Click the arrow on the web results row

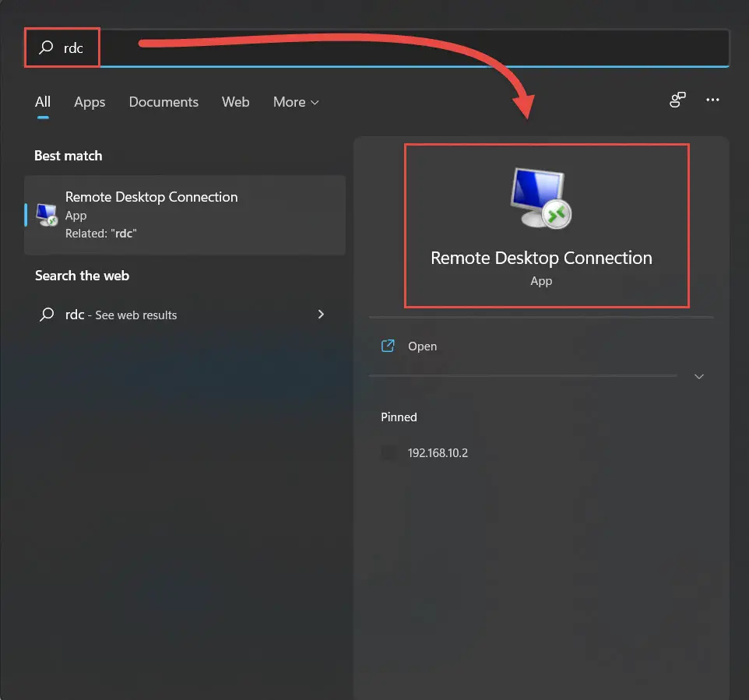pyautogui.click(x=321, y=315)
